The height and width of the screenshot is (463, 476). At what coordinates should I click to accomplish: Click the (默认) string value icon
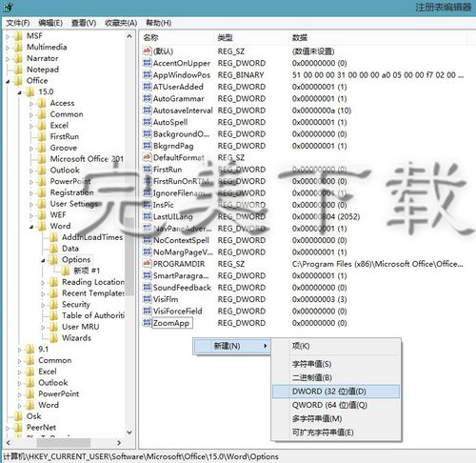pyautogui.click(x=147, y=50)
